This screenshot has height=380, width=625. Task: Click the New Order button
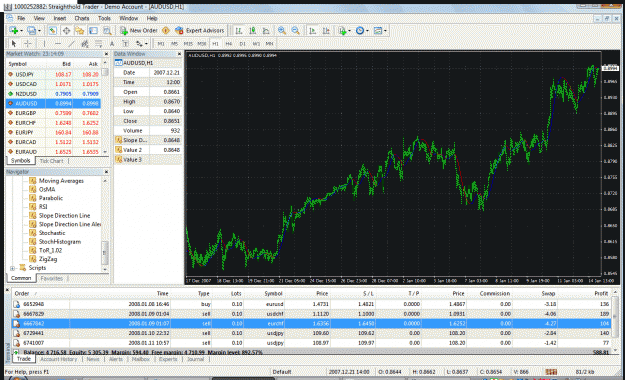coord(139,30)
